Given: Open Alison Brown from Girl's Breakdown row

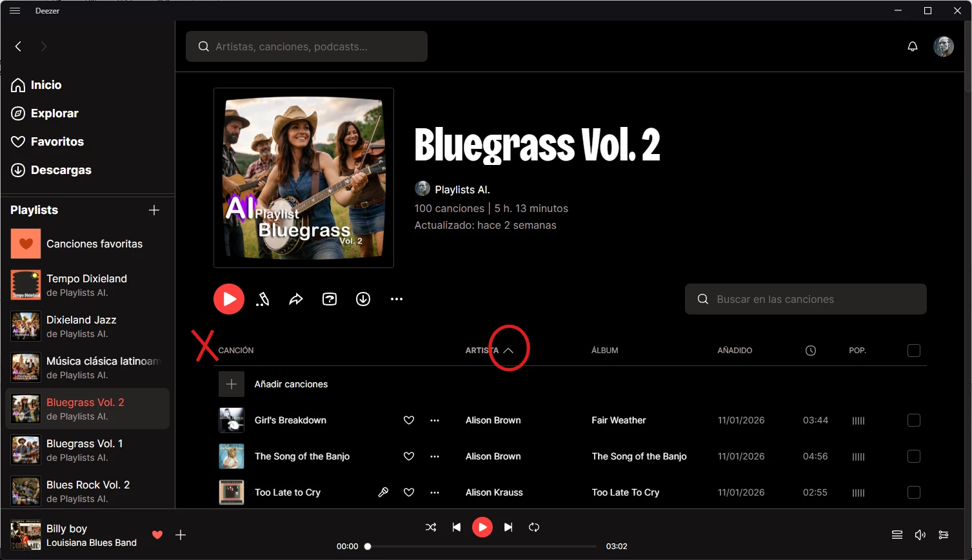Looking at the screenshot, I should pyautogui.click(x=493, y=420).
